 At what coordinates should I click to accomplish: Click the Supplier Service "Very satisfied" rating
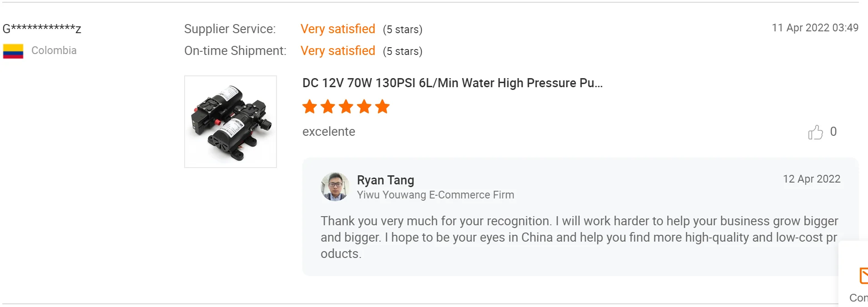coord(338,29)
